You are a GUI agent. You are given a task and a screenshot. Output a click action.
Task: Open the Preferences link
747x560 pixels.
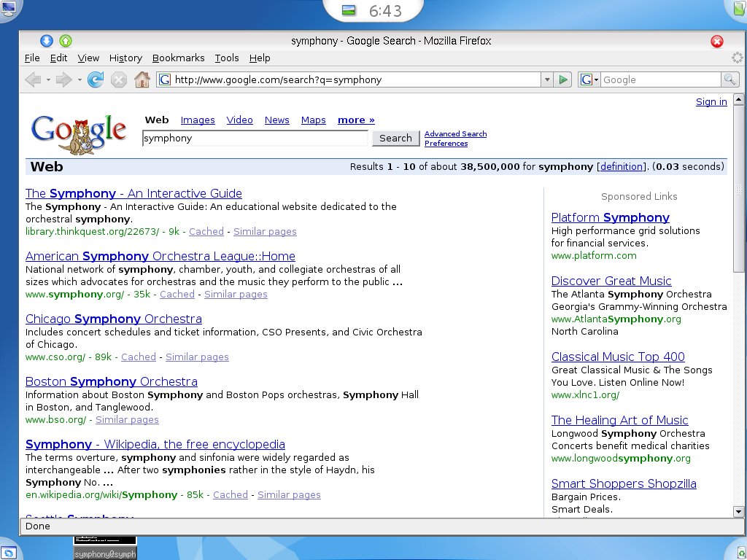pos(446,144)
